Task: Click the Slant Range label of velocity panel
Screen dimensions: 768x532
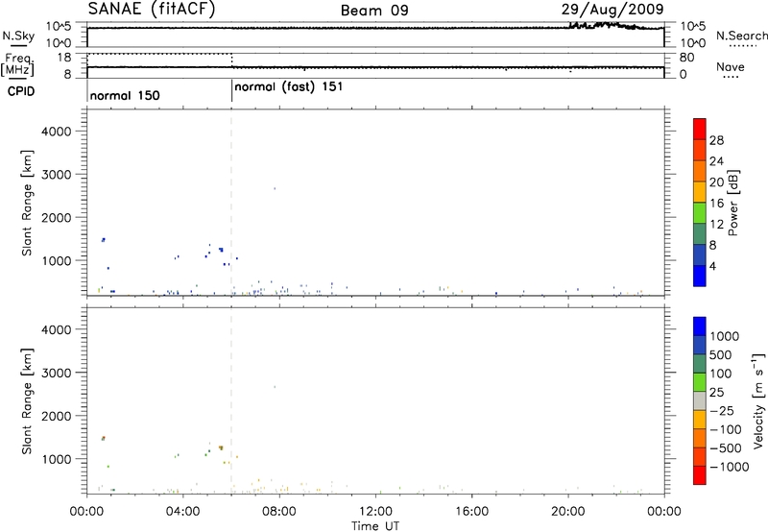Action: pyautogui.click(x=27, y=401)
